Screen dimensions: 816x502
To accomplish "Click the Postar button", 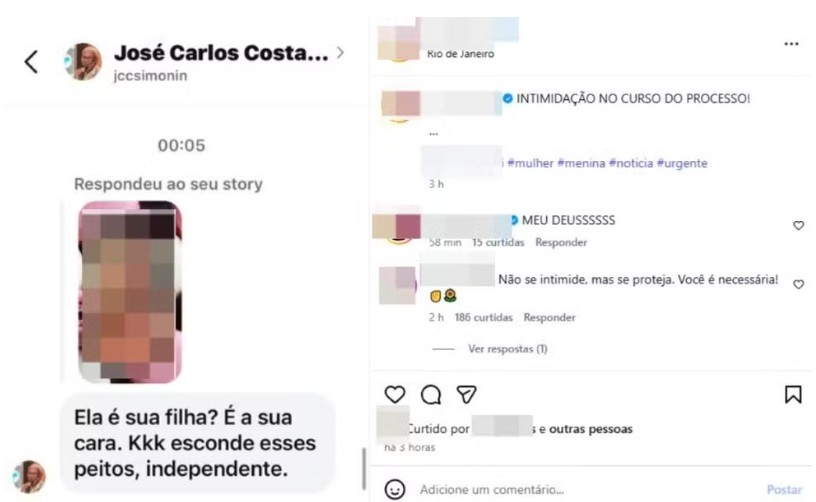I will [x=784, y=490].
